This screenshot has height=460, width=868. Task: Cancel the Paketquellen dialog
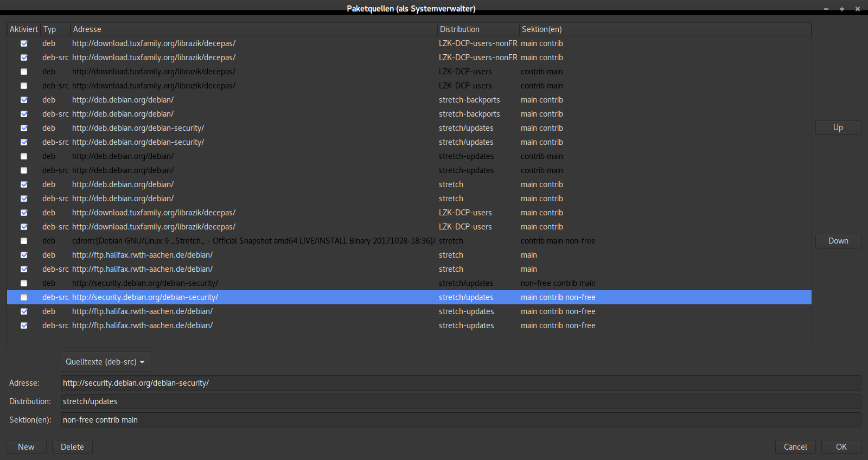coord(795,447)
